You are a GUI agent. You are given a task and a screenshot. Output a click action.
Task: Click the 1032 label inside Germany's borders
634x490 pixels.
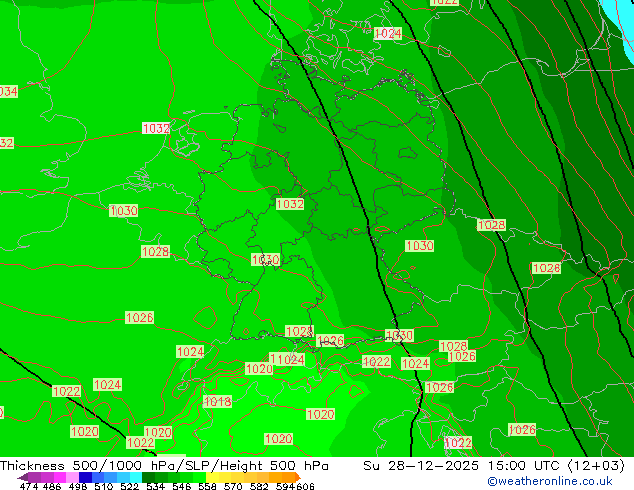pos(290,204)
